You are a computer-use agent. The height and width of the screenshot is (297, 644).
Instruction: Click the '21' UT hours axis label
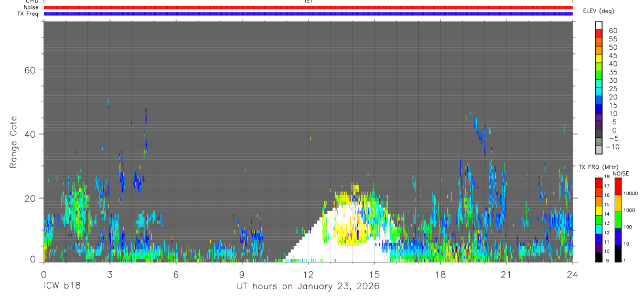(507, 275)
